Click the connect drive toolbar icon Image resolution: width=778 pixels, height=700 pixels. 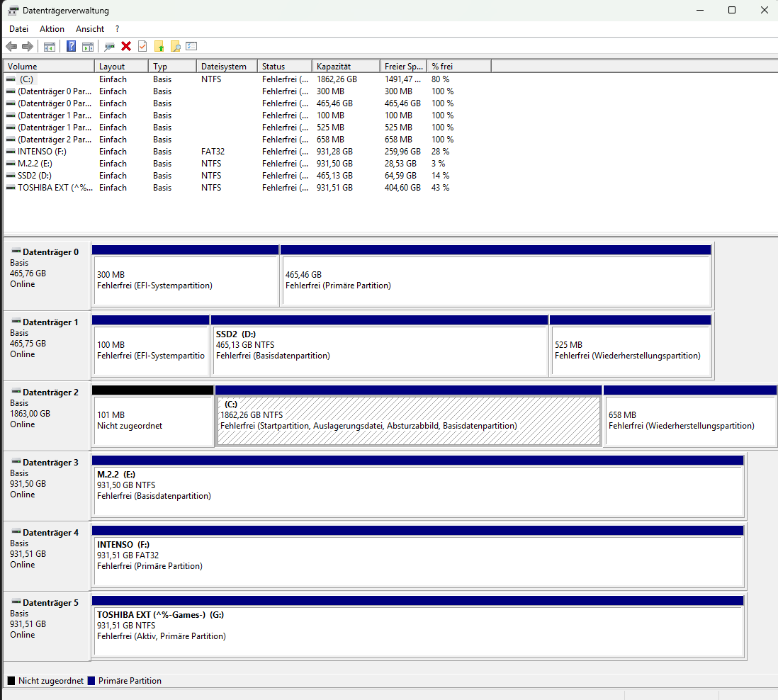point(109,46)
